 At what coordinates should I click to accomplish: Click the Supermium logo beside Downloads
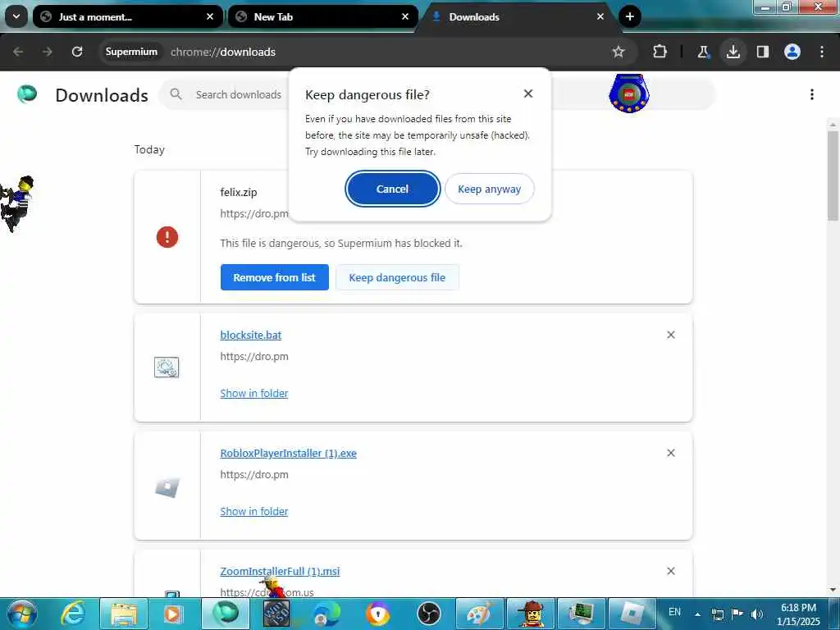click(x=27, y=94)
